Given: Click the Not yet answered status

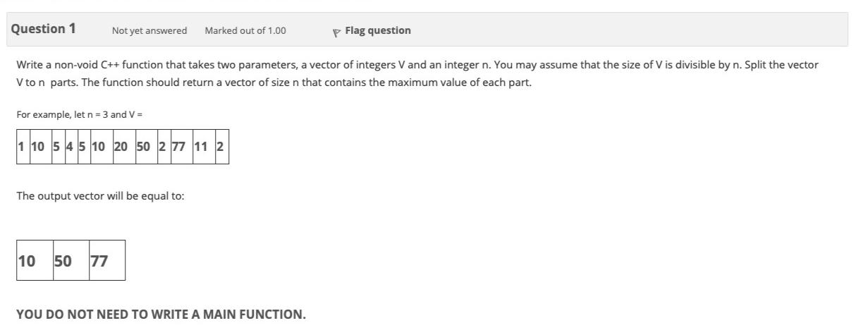Looking at the screenshot, I should point(149,30).
